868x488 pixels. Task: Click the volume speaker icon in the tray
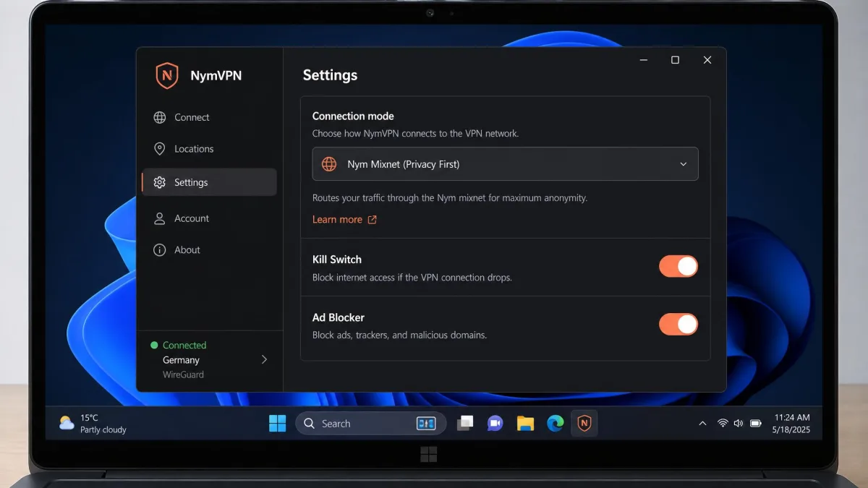(739, 424)
